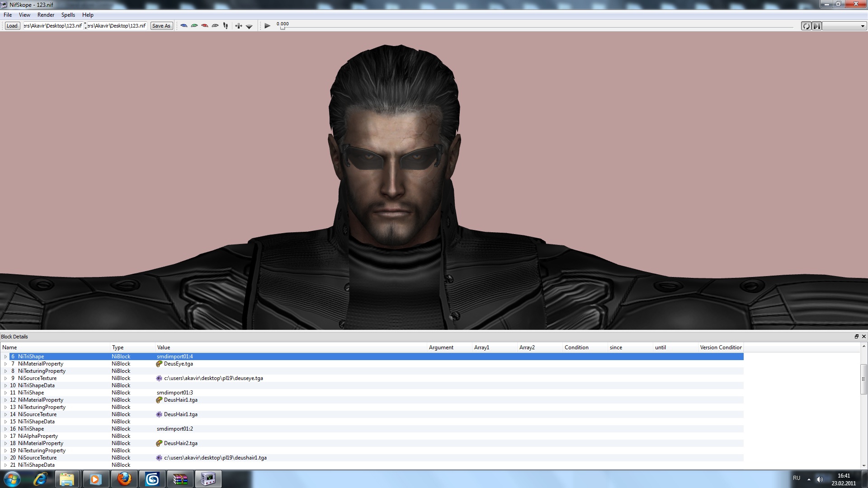Expand the 11 NiTriShape block
The image size is (868, 488).
pos(5,393)
